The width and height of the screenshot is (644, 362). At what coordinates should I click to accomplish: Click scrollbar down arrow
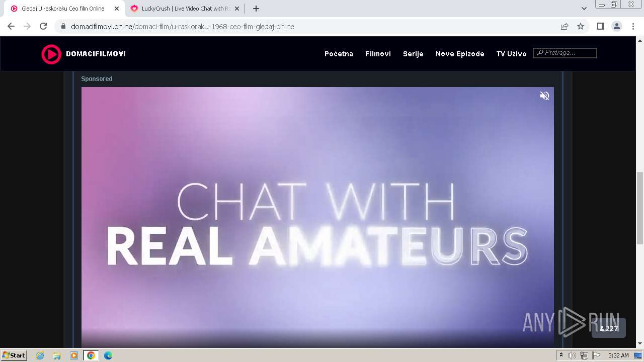tap(640, 344)
